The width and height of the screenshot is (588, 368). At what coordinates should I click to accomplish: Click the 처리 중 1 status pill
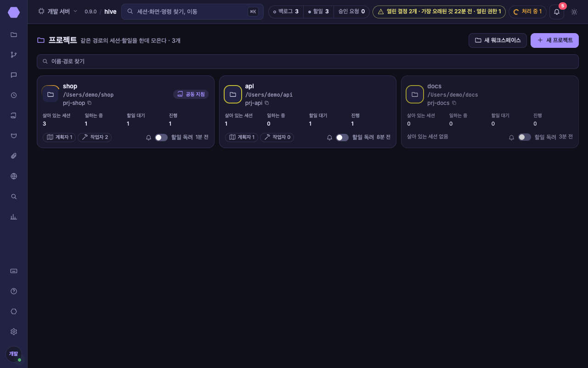(527, 11)
